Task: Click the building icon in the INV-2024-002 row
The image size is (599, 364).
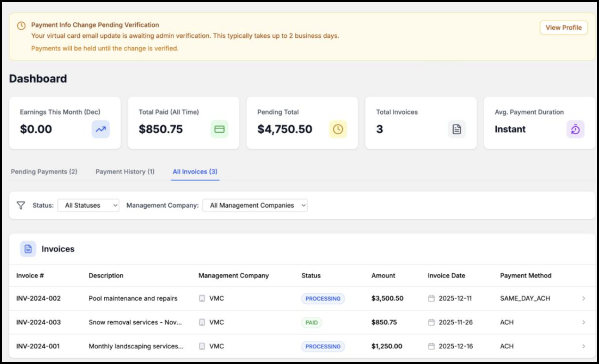Action: pos(202,298)
